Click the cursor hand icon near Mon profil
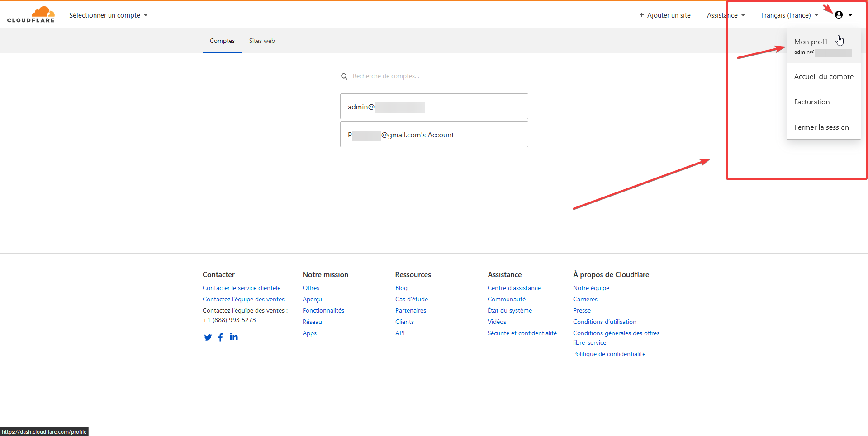The height and width of the screenshot is (436, 868). coord(840,40)
